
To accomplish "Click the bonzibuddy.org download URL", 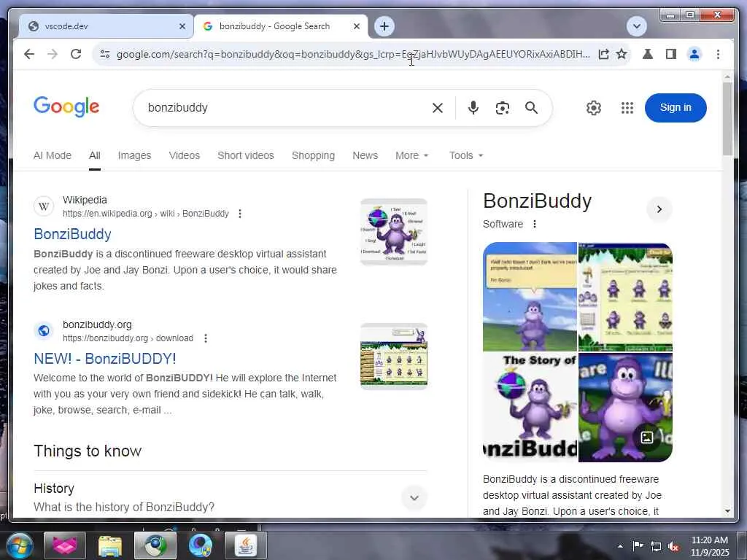I will point(128,338).
